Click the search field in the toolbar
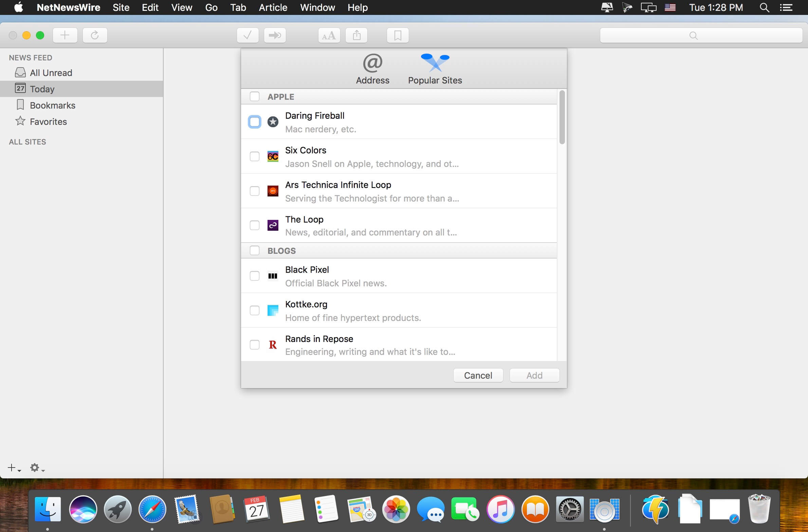 (701, 35)
